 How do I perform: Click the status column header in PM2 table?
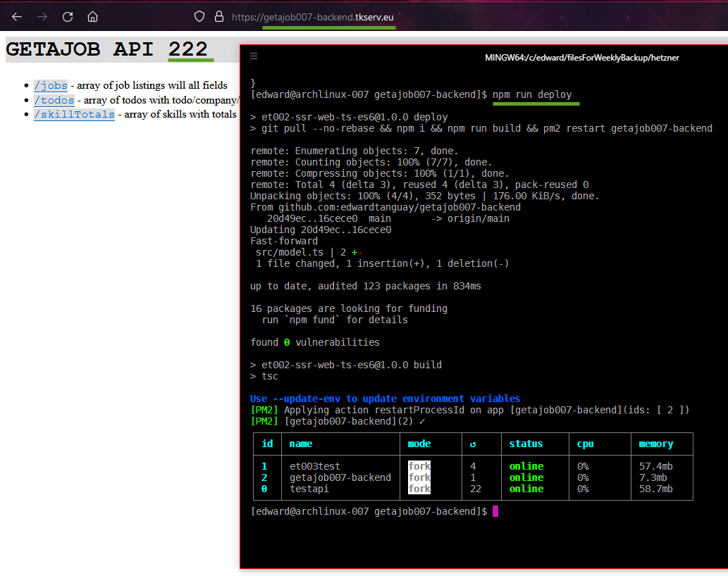pos(526,444)
